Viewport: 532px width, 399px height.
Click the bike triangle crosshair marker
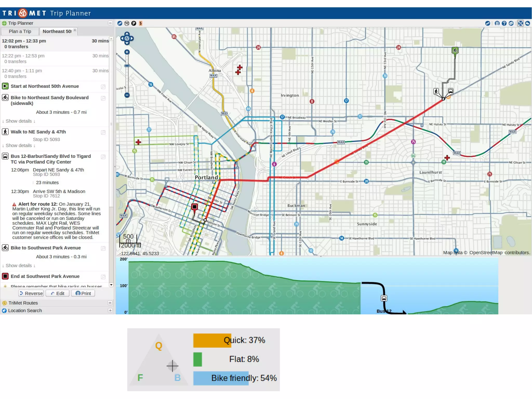172,366
